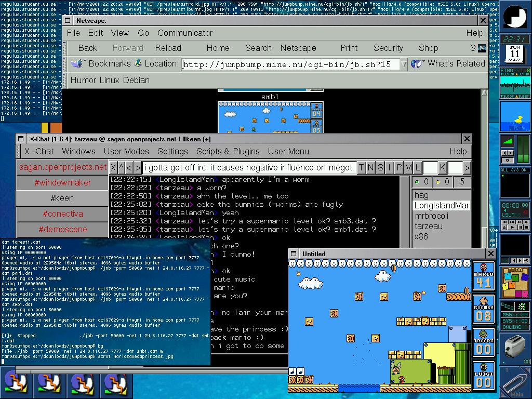Open the X-Chat window menu titlebar icon

tap(21, 139)
